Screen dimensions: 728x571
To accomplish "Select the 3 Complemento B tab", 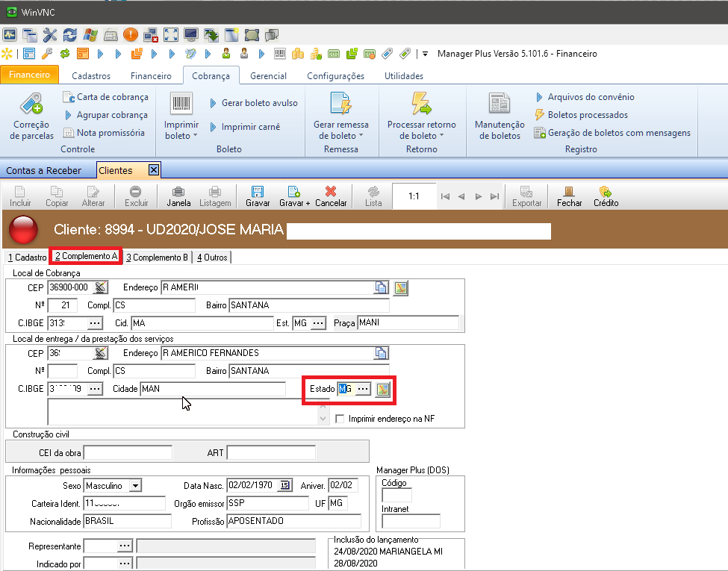I will click(x=157, y=258).
